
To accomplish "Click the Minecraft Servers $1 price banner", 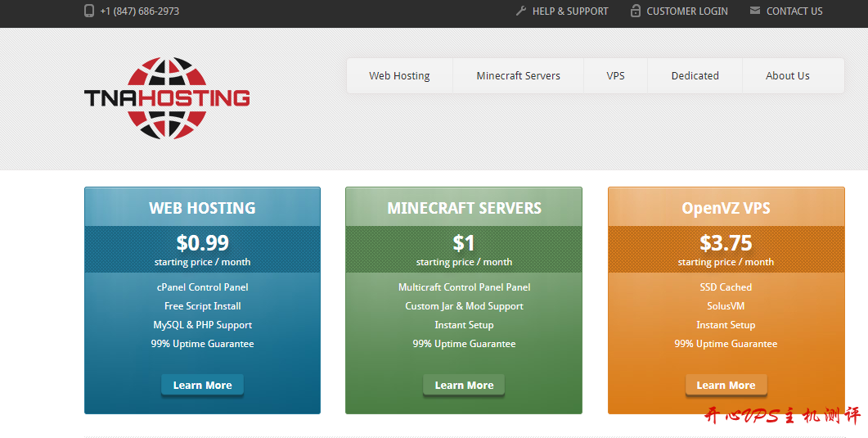I will point(464,250).
